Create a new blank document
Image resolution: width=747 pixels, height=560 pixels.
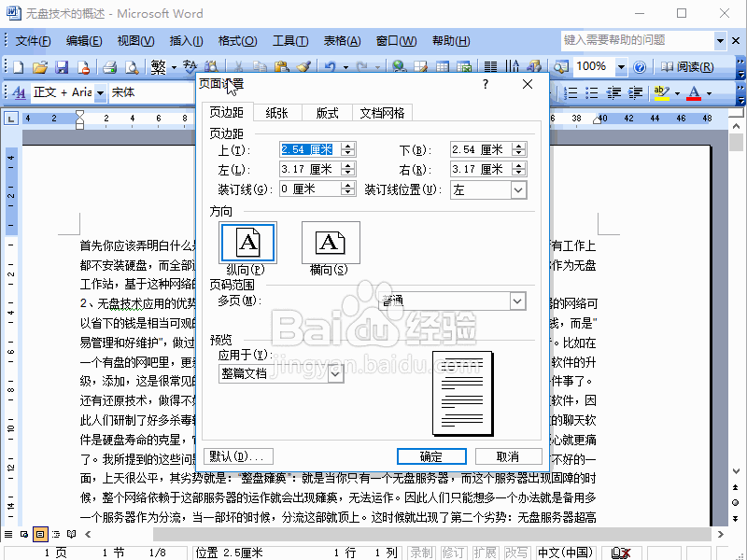coord(18,67)
